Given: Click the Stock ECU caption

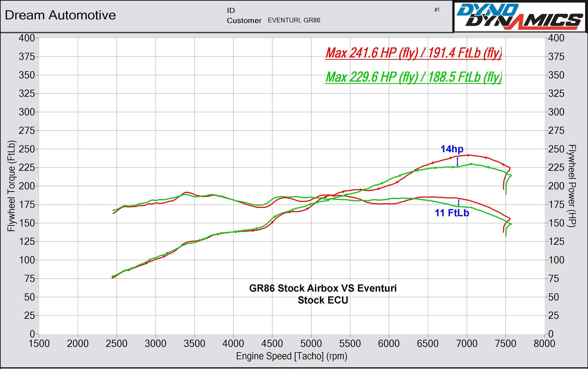Looking at the screenshot, I should tap(322, 300).
